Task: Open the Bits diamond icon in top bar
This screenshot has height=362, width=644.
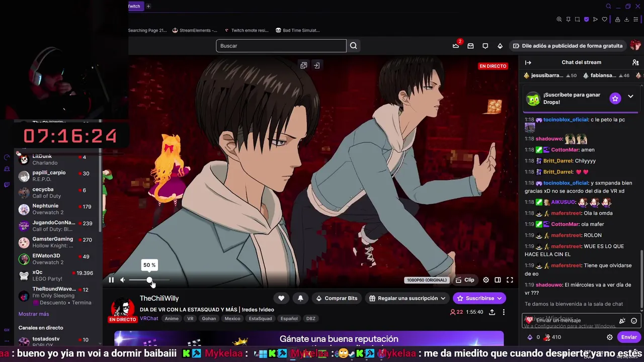Action: [x=500, y=46]
